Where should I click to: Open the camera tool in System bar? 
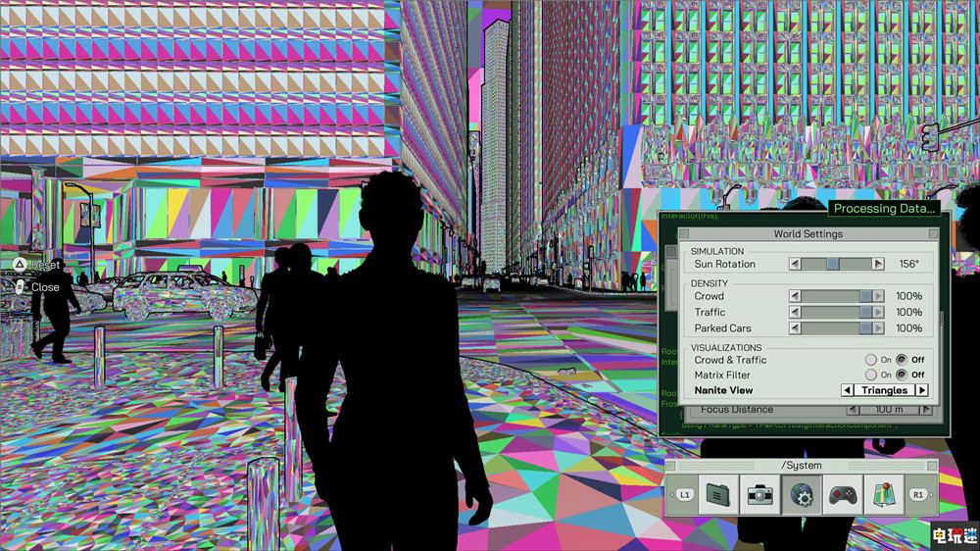pos(759,495)
